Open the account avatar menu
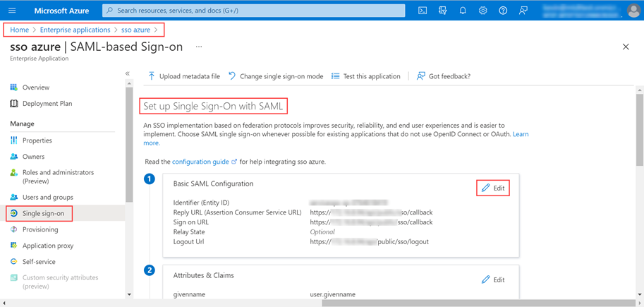Image resolution: width=644 pixels, height=307 pixels. [633, 11]
